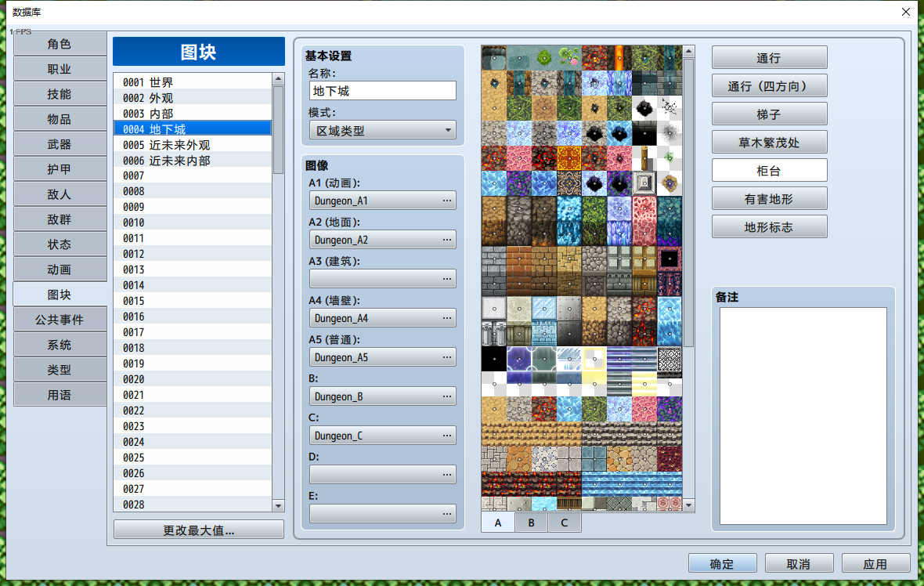924x586 pixels.
Task: Confirm with 确定 button
Action: (x=722, y=563)
